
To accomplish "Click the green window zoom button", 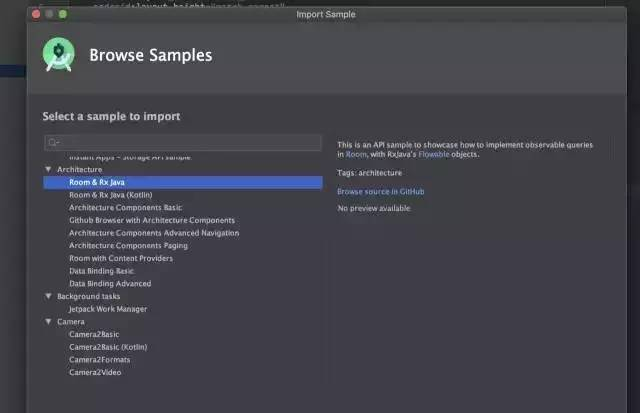I will pyautogui.click(x=62, y=14).
